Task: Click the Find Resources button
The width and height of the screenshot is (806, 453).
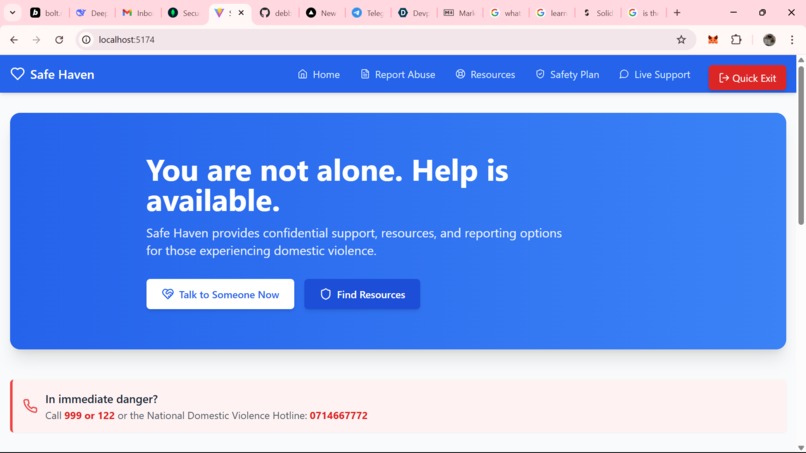Action: (362, 294)
